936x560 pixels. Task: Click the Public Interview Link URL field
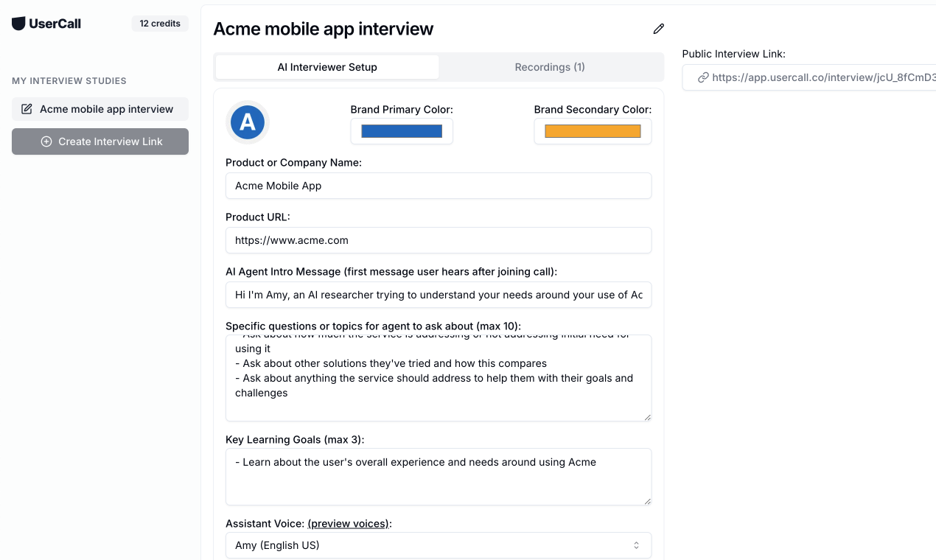coord(809,77)
